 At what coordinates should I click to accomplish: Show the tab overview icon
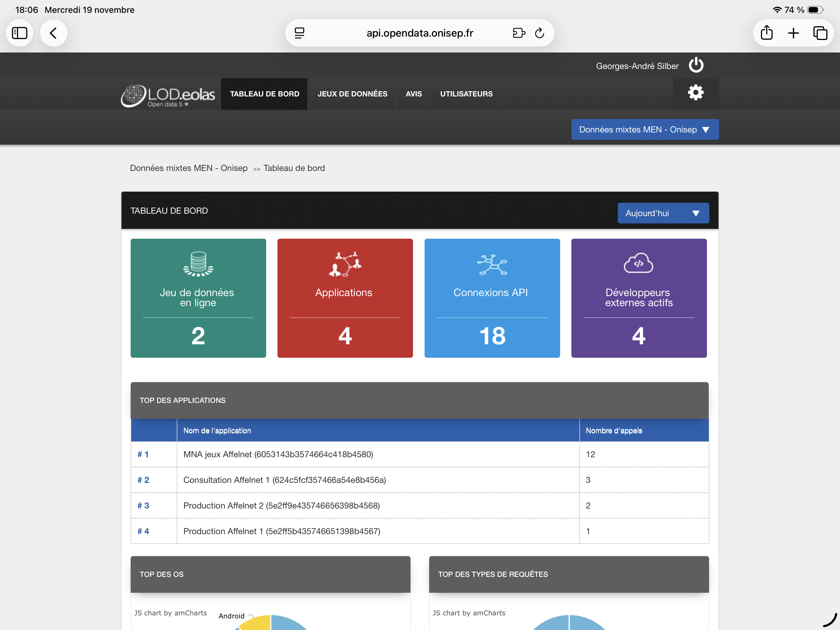pos(820,33)
